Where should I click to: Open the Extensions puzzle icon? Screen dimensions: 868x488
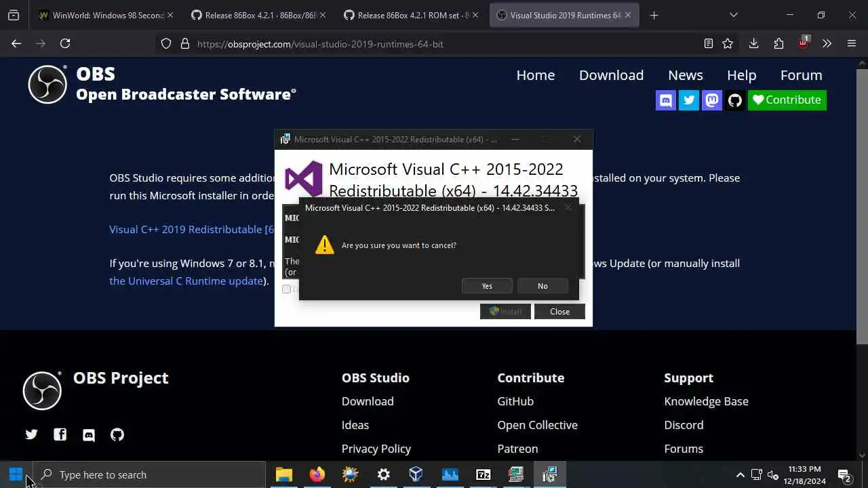point(778,43)
